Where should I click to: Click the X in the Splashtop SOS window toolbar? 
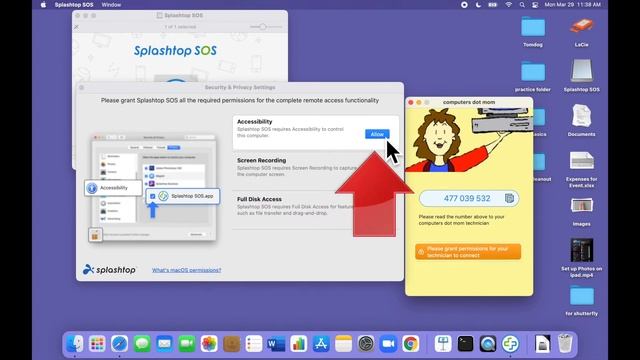tap(76, 27)
